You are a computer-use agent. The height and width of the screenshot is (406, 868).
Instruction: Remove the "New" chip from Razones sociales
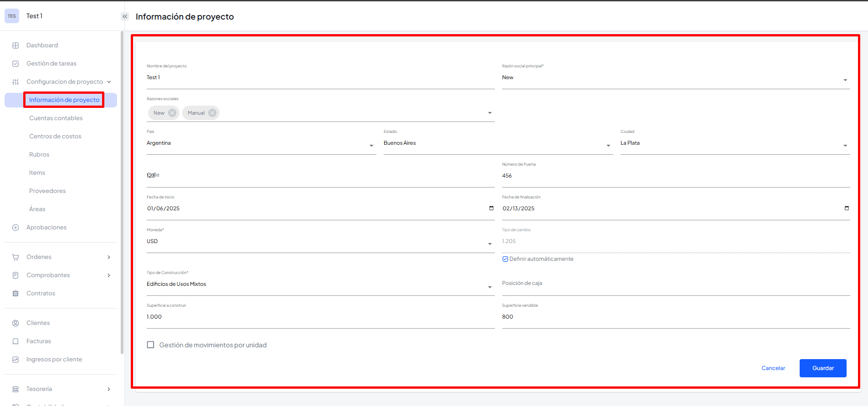click(x=172, y=113)
